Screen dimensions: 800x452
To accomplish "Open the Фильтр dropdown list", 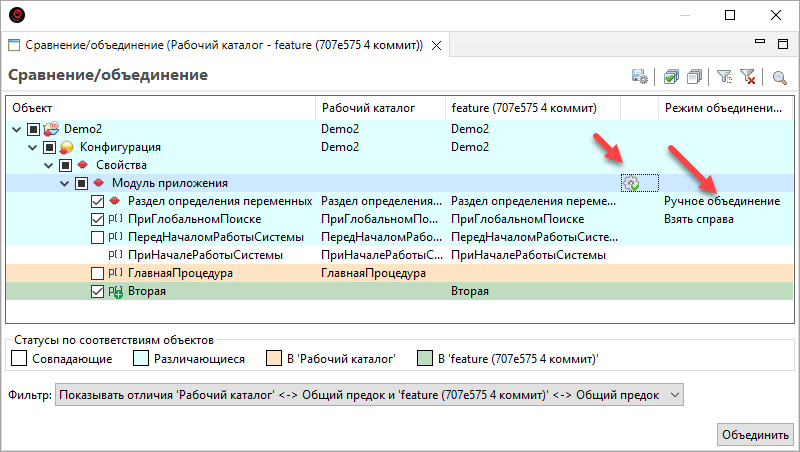I will (673, 395).
